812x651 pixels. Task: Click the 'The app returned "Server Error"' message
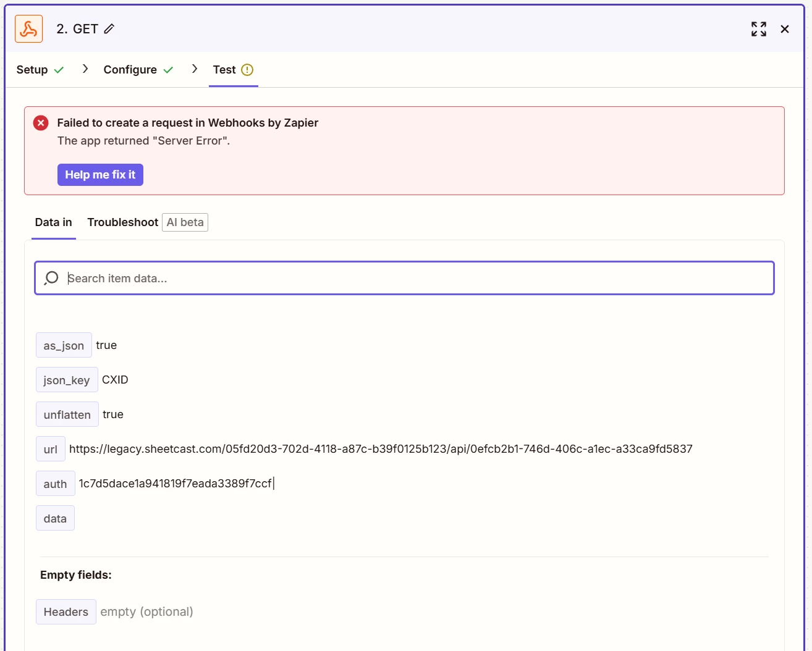pyautogui.click(x=143, y=141)
